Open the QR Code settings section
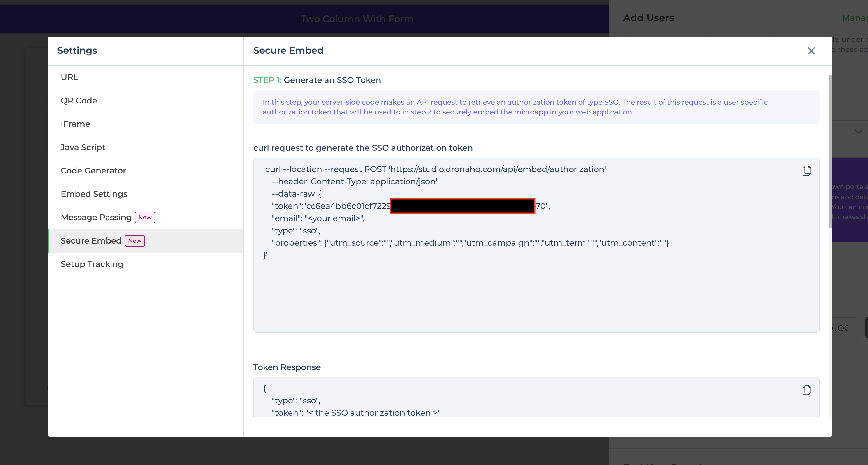This screenshot has width=868, height=465. 146,100
